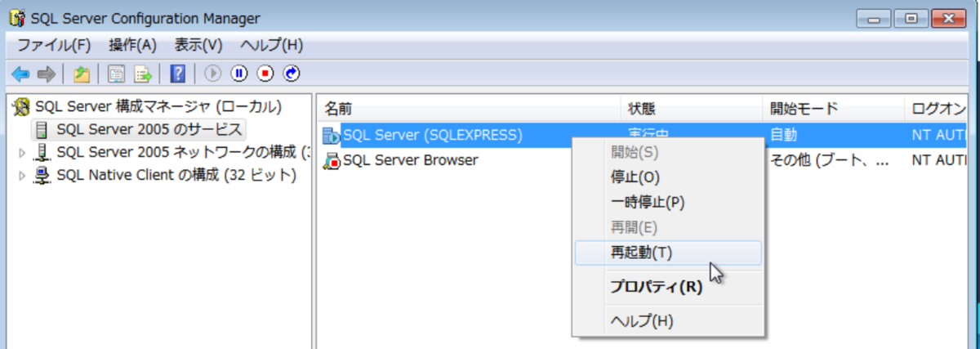Click the Start service play icon
Image resolution: width=980 pixels, height=349 pixels.
[x=212, y=74]
